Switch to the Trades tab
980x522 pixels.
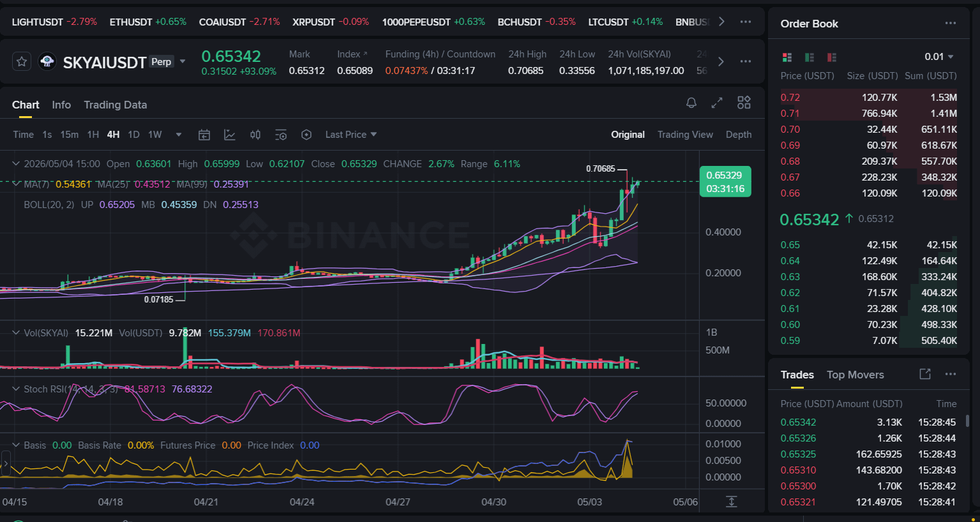(797, 375)
